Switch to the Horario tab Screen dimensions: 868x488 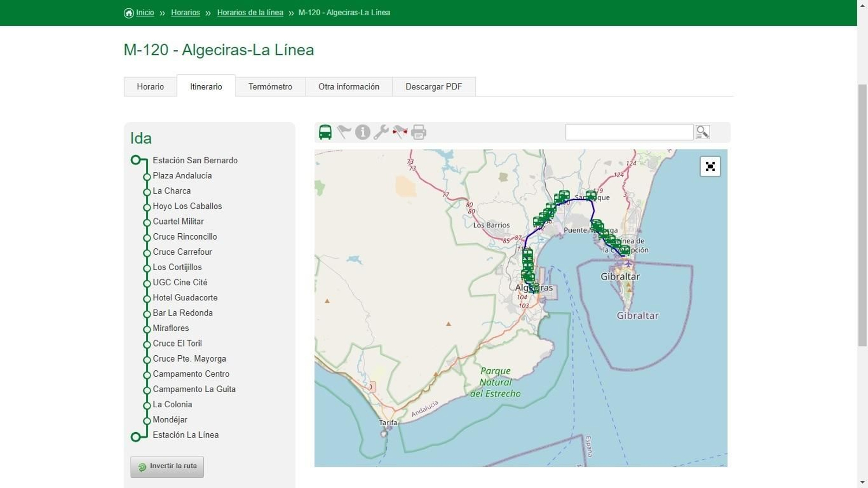(150, 86)
